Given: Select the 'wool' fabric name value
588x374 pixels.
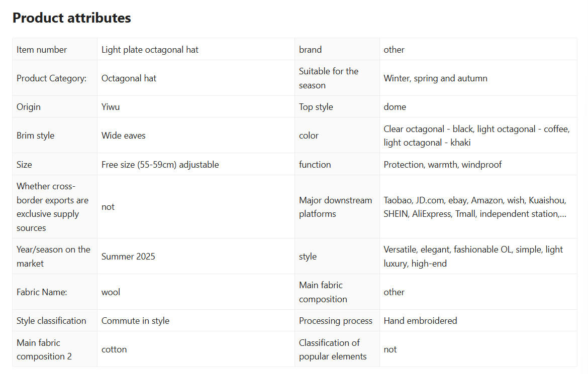Looking at the screenshot, I should pos(111,292).
